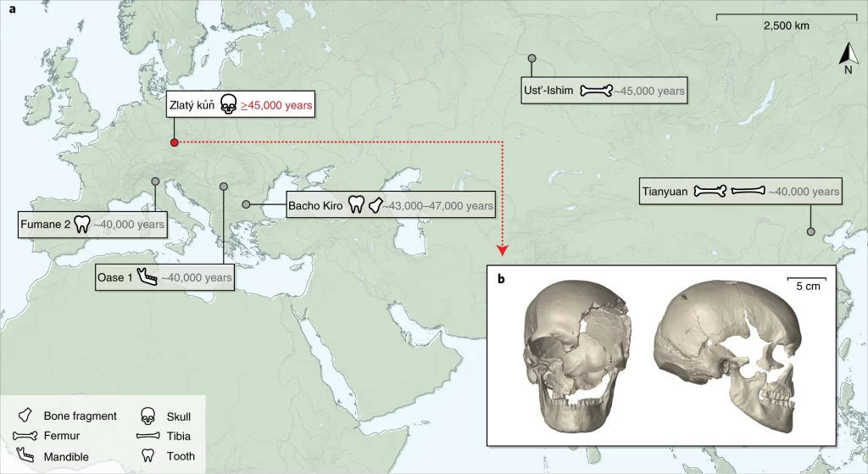Click the tooth icon in Bacho Kiro label
Viewport: 868px width, 474px height.
click(x=357, y=205)
